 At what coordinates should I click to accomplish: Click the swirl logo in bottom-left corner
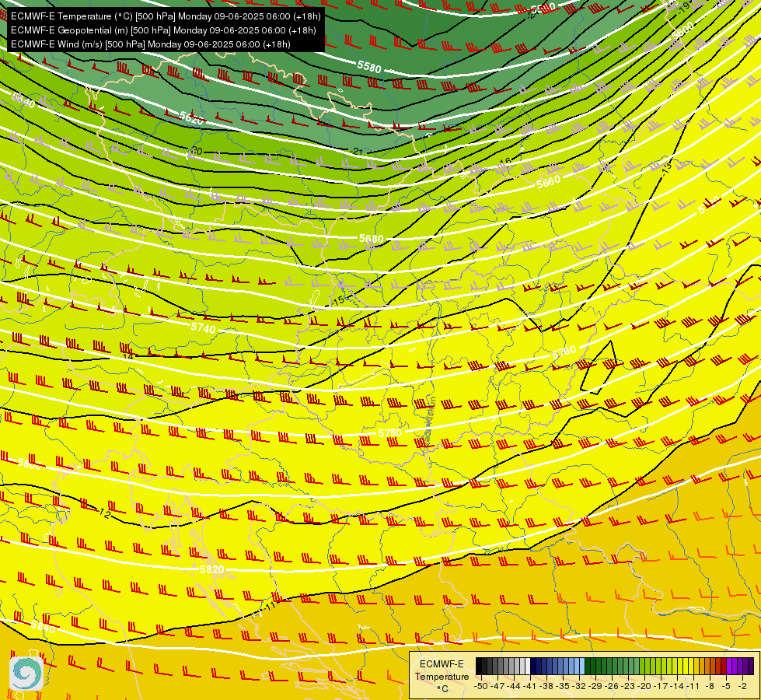[x=26, y=674]
